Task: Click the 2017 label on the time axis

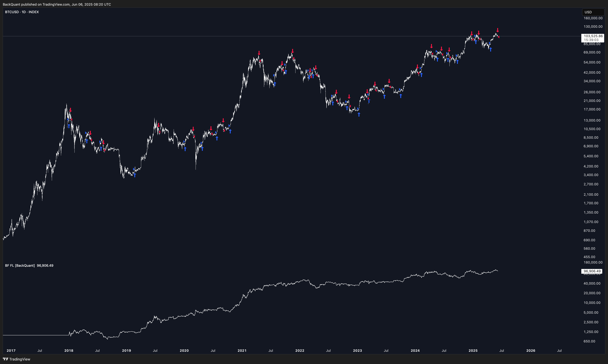Action: point(11,350)
